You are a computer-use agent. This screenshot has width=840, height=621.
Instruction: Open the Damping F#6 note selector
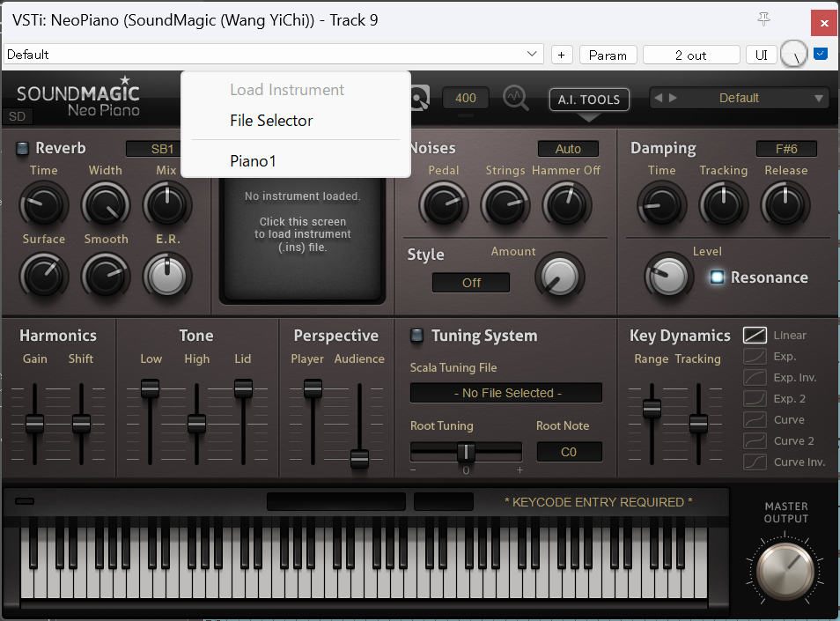point(786,149)
